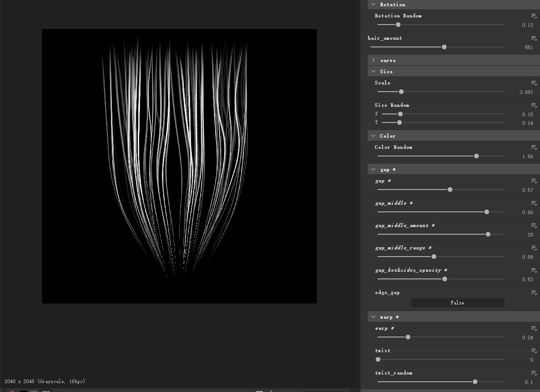Screen dimensions: 540x392
Task: Select the gap_bothsides_opacity value 0.53
Action: tap(527, 279)
